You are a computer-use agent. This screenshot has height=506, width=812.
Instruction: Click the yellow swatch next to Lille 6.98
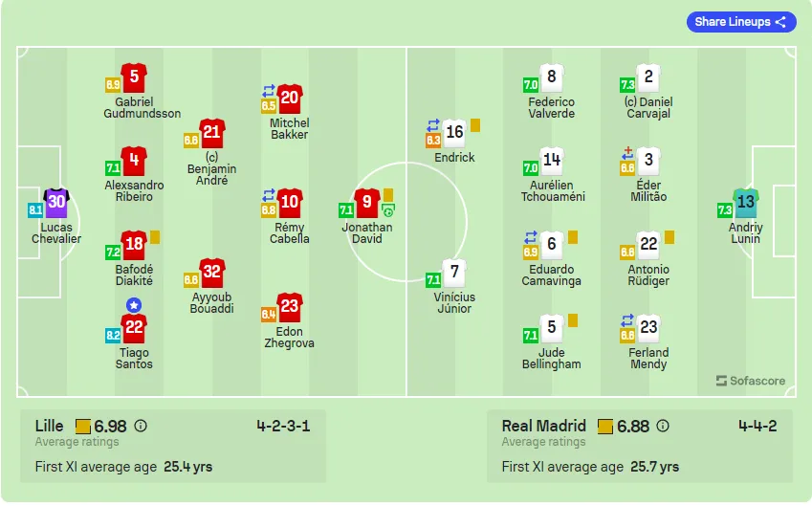(83, 427)
